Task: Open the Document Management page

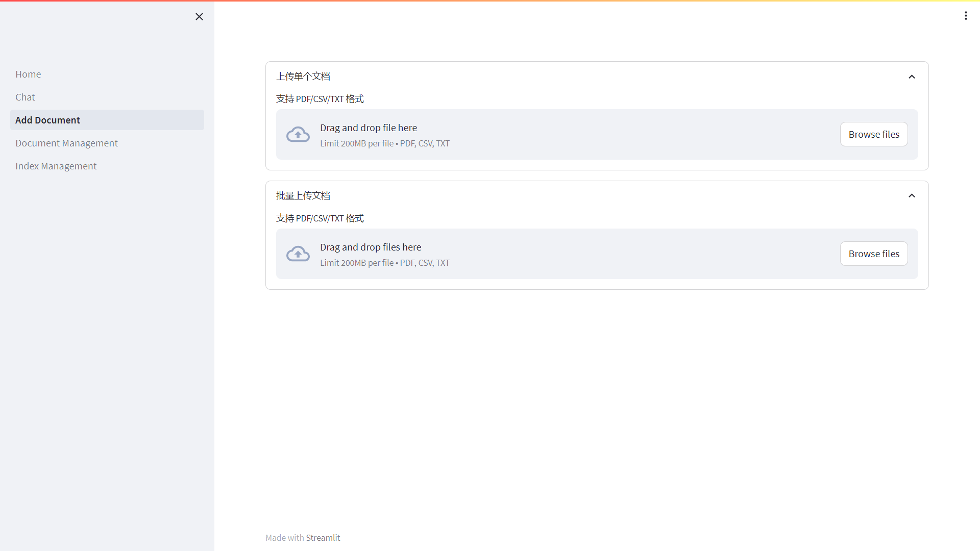Action: [66, 143]
